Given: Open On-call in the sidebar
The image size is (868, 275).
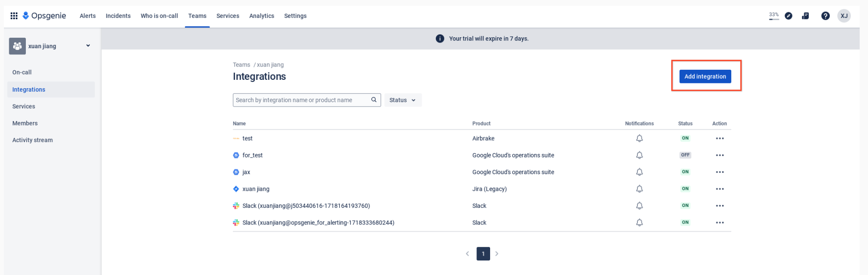Looking at the screenshot, I should (51, 72).
